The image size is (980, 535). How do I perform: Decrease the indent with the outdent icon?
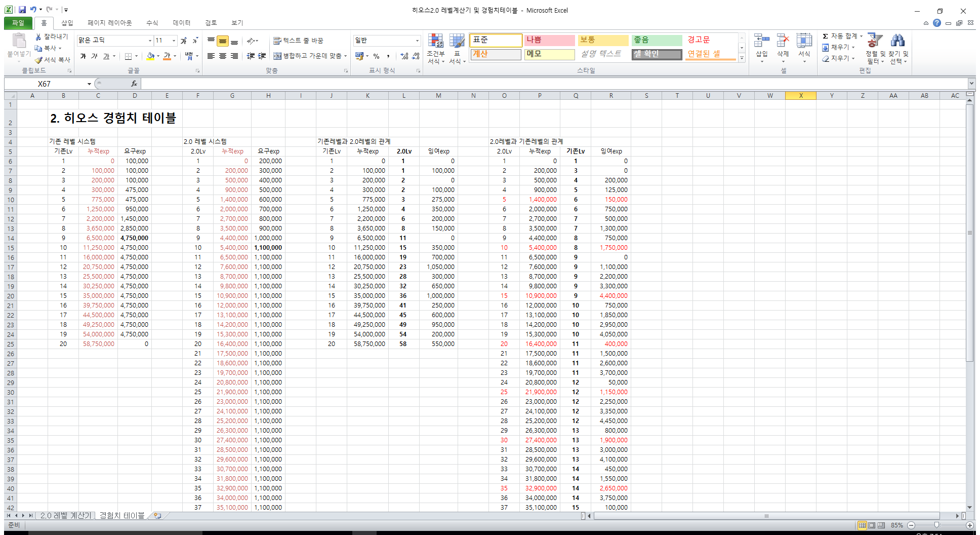pos(251,56)
